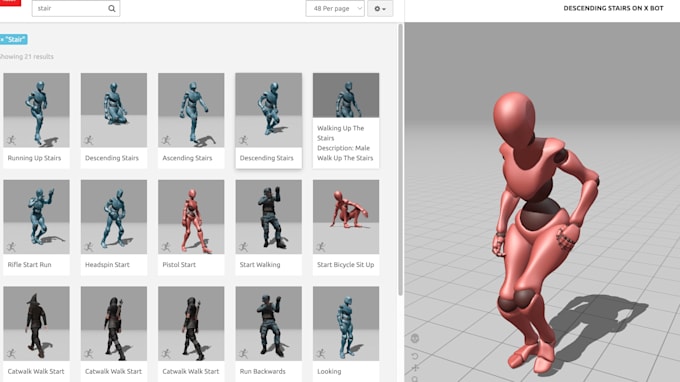This screenshot has width=680, height=382.
Task: Click the "Showing 21 results" text
Action: point(26,56)
